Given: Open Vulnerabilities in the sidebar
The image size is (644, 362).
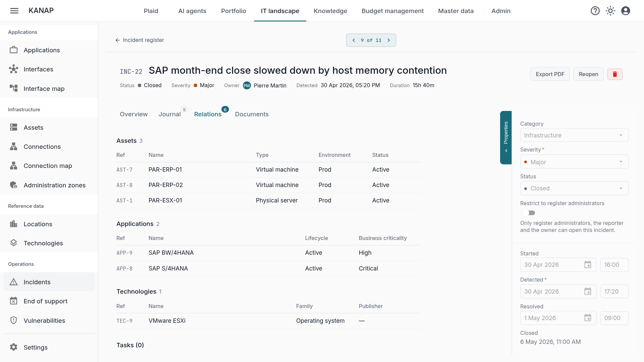Looking at the screenshot, I should 49,320.
